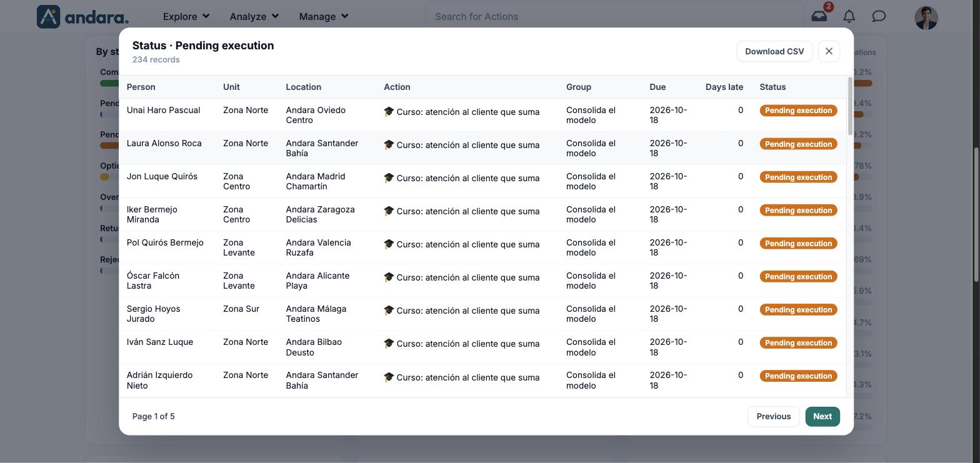Click the page's vertical scrollbar
The image size is (980, 463).
976,214
